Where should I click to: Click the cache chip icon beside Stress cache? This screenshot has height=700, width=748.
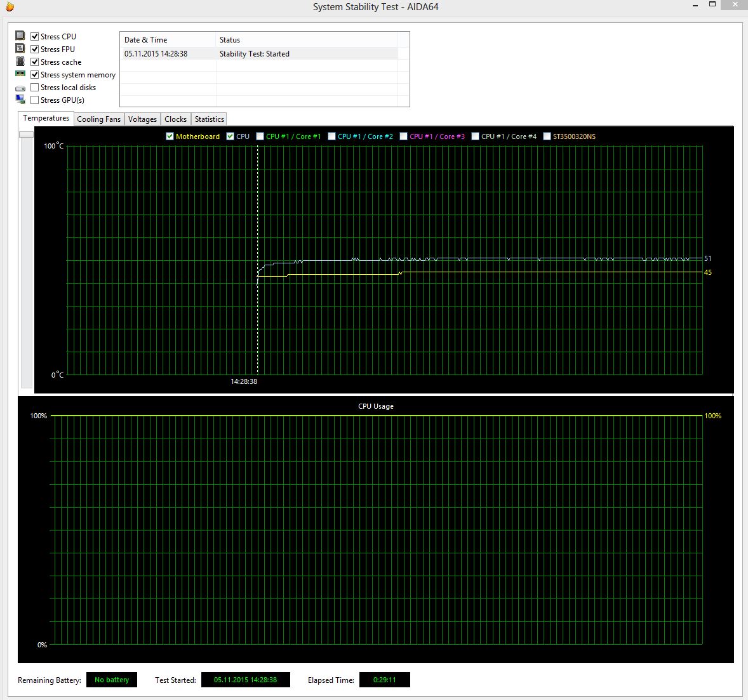[20, 62]
